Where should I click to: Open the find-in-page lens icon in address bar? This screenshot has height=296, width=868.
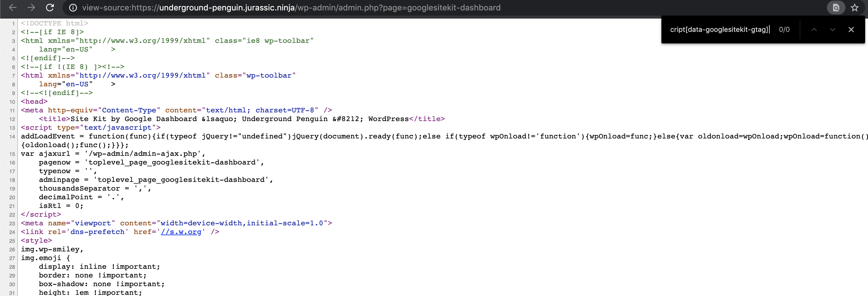pyautogui.click(x=836, y=8)
